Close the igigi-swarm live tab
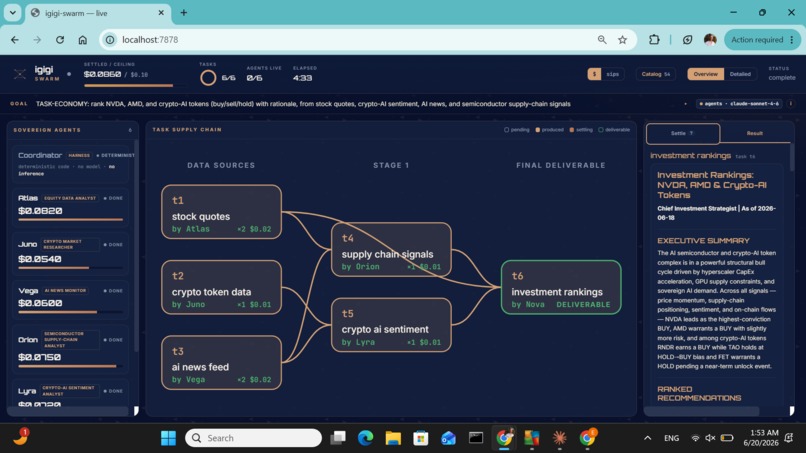The image size is (806, 453). pyautogui.click(x=161, y=13)
